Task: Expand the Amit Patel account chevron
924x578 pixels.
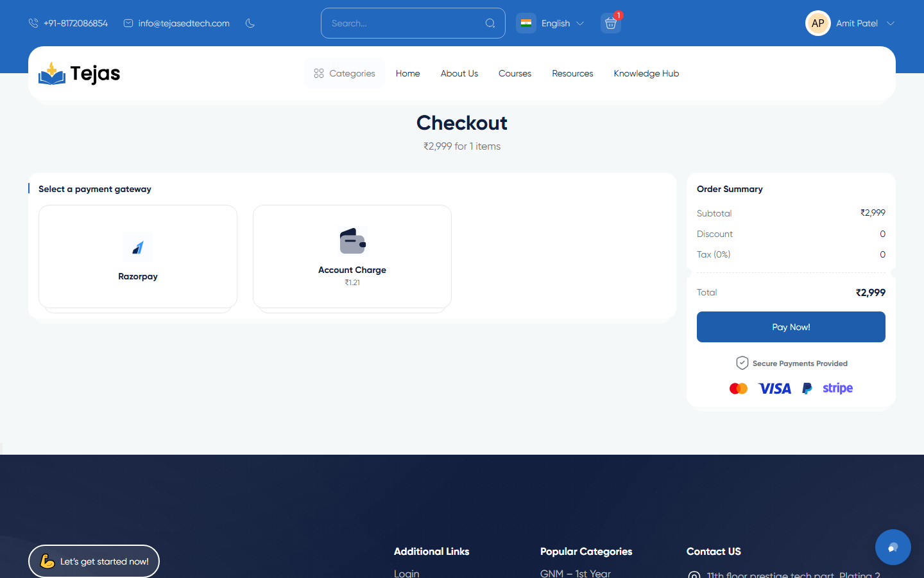Action: (891, 23)
